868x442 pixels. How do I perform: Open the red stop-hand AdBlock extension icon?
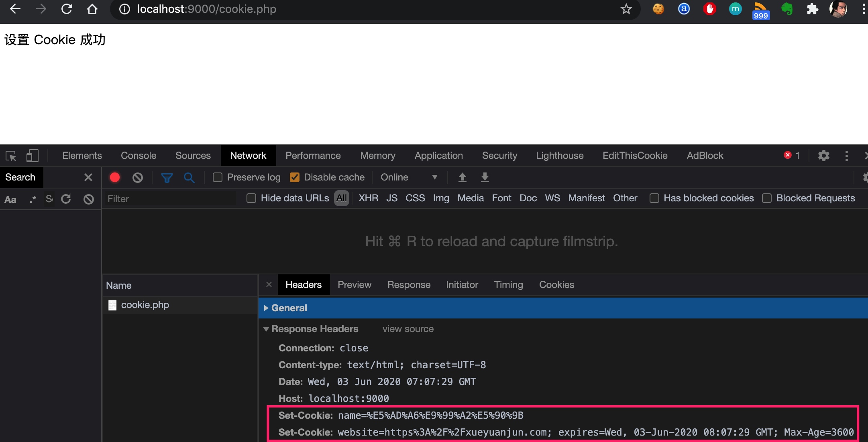(x=710, y=9)
